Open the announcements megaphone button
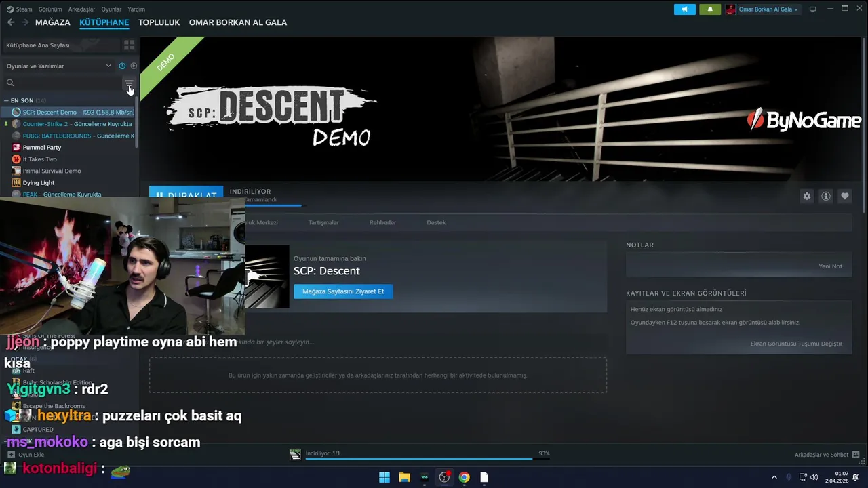This screenshot has height=488, width=868. [684, 9]
